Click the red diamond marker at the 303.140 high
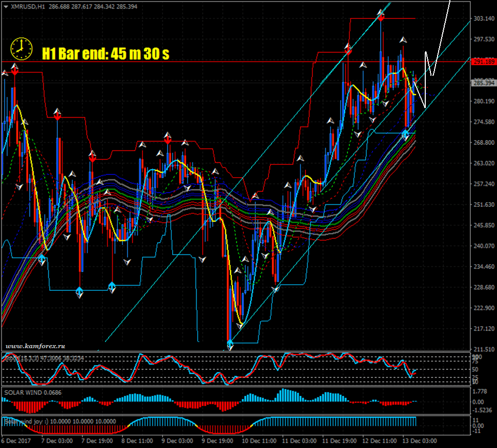 pos(381,18)
